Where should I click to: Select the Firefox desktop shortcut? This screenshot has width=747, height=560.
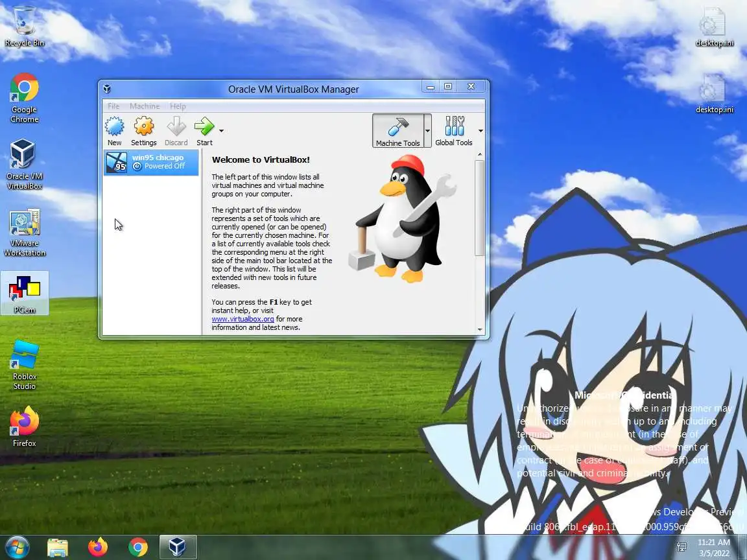(x=24, y=426)
